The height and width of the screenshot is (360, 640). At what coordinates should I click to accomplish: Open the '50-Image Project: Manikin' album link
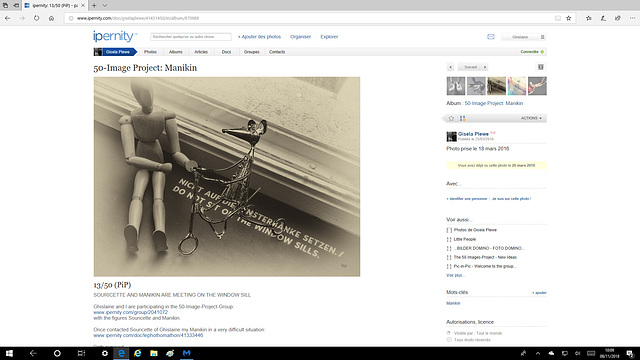(x=493, y=103)
